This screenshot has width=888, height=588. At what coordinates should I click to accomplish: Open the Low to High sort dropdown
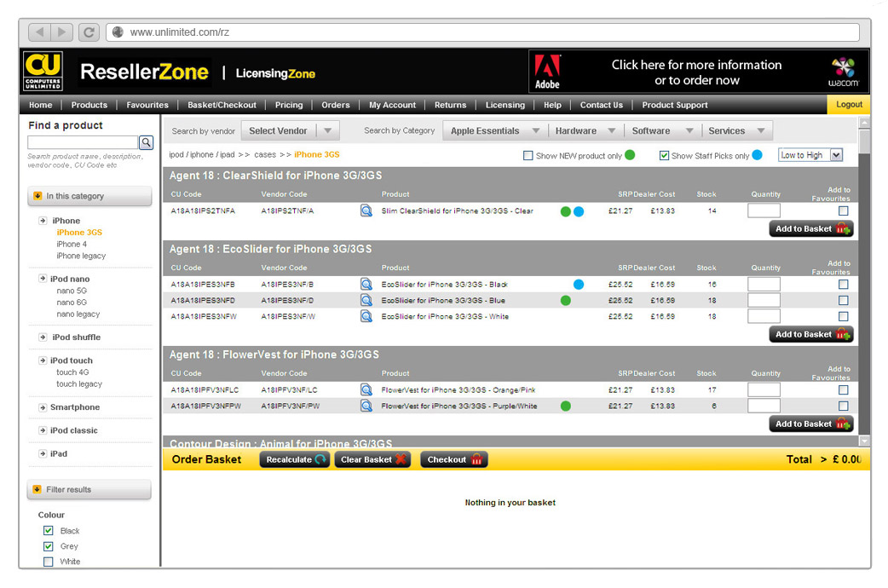pyautogui.click(x=810, y=155)
